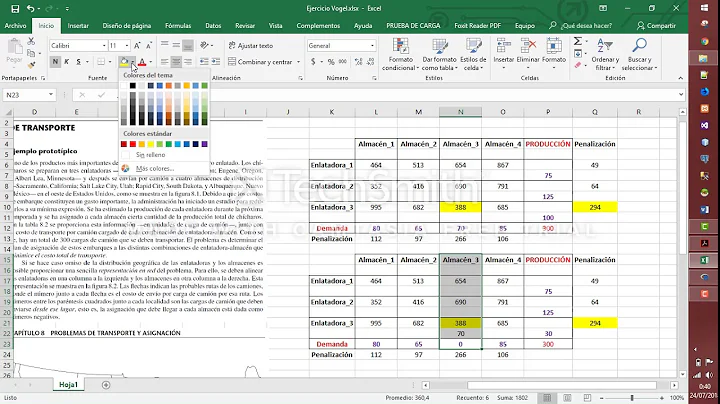Add a new sheet with plus icon

(106, 385)
